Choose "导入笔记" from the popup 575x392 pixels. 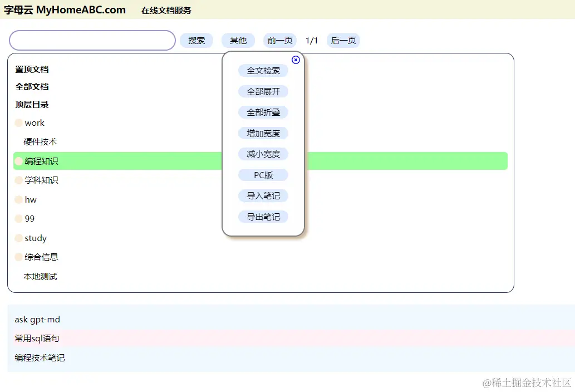263,195
